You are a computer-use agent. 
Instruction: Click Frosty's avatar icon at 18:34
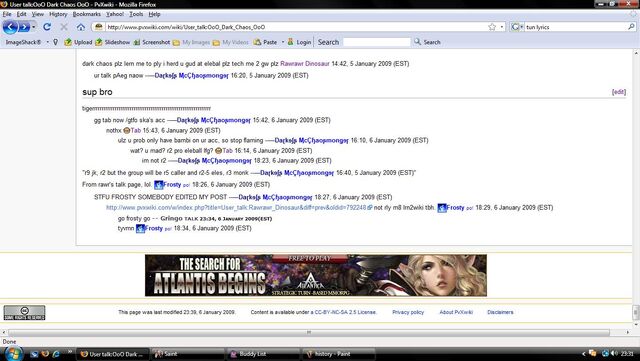(x=140, y=229)
